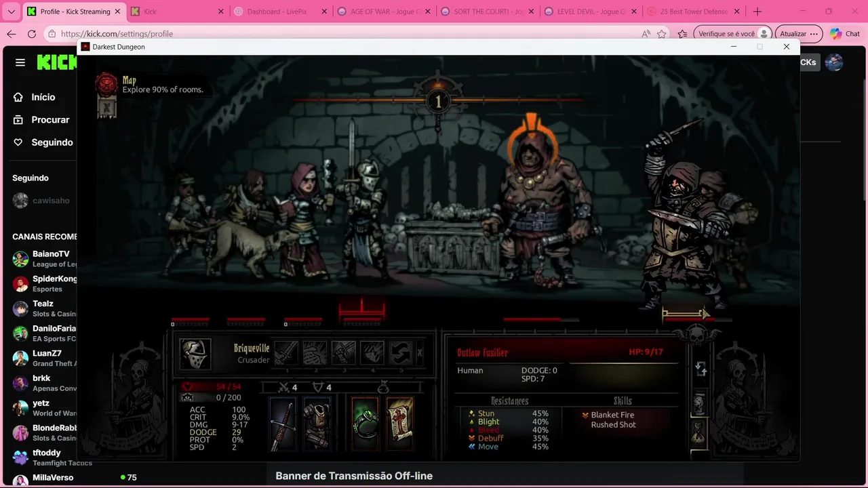The image size is (868, 488).
Task: Click the money bag icon above trinkets
Action: click(x=383, y=387)
